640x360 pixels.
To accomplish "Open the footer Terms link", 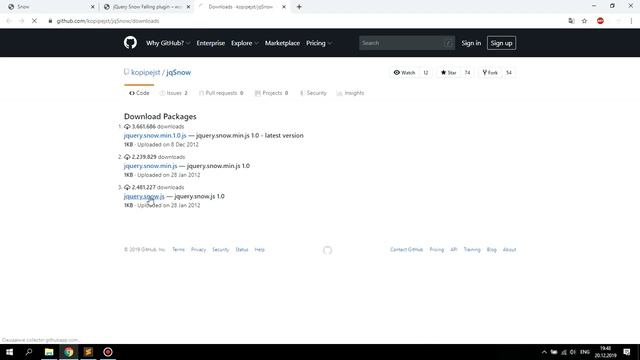I will 178,249.
